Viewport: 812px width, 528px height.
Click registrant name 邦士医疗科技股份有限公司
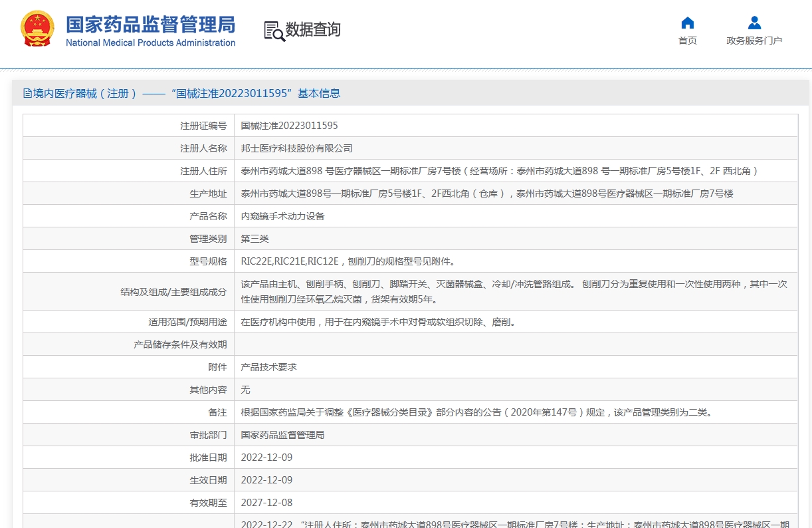click(x=296, y=148)
